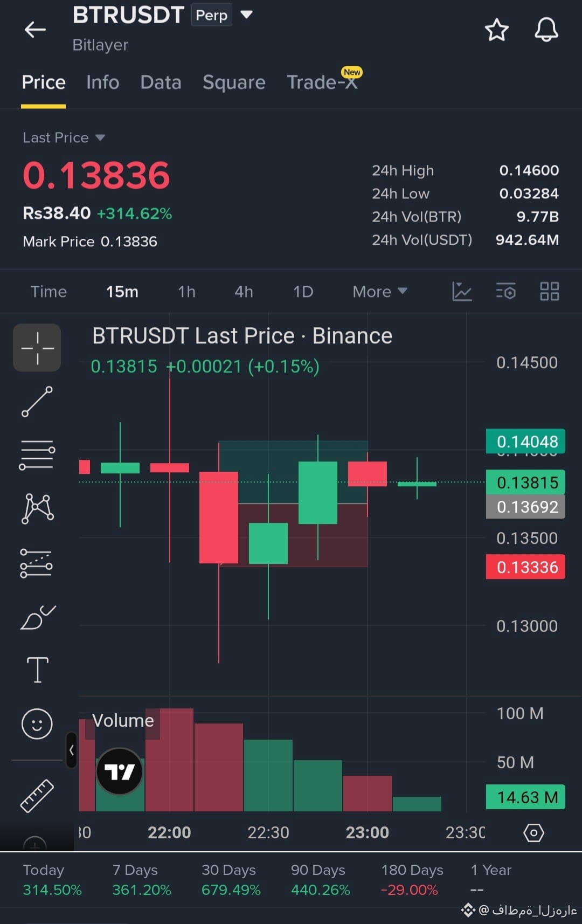The image size is (582, 924).
Task: Open the TradingView logo link
Action: 120,771
